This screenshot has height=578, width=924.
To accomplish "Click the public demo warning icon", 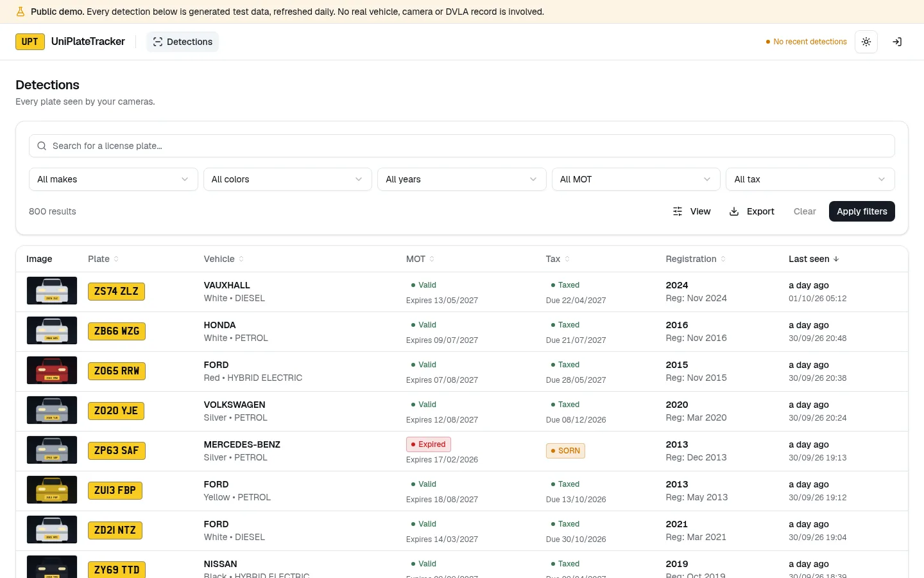I will [x=21, y=12].
